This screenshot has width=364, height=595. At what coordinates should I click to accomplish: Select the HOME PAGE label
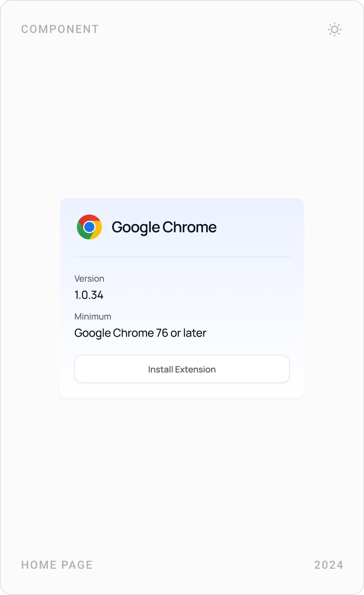pyautogui.click(x=57, y=565)
